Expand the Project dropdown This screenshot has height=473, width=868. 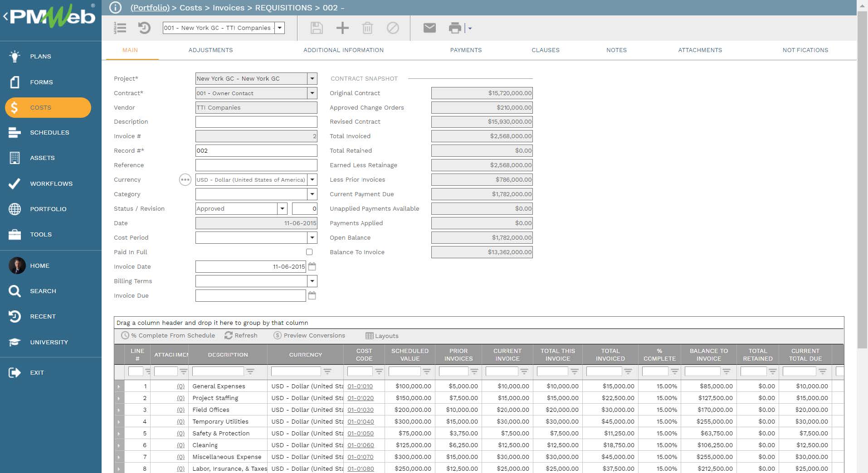[312, 78]
